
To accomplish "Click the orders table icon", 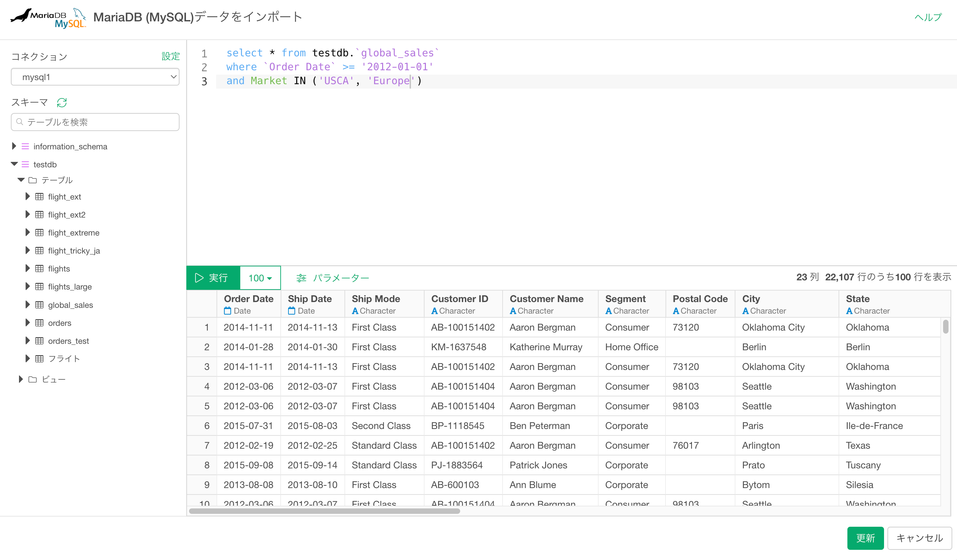I will pos(39,323).
